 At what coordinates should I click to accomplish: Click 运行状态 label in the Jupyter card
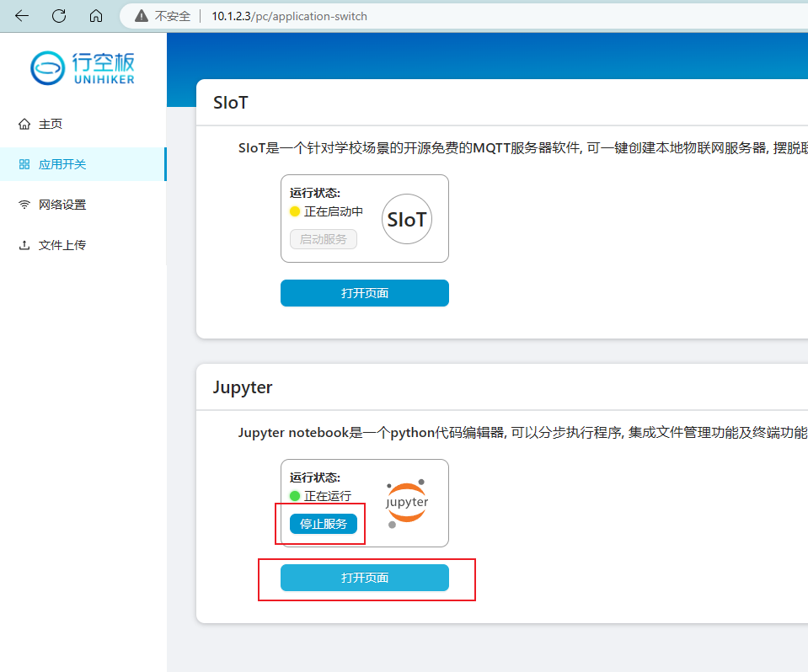click(x=315, y=477)
